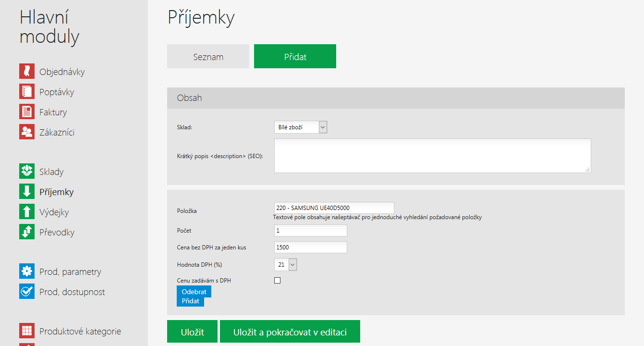Click the Produktové kategorie grid icon
The image size is (644, 346).
[x=27, y=331]
